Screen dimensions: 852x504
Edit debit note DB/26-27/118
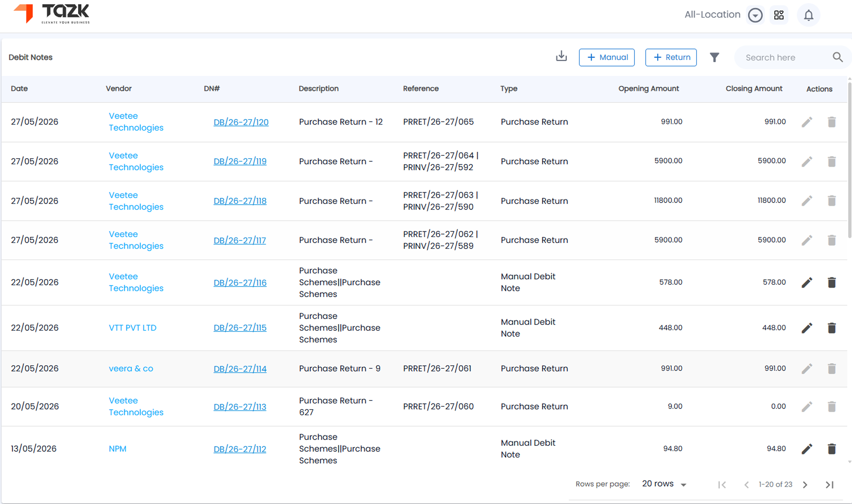pos(807,201)
